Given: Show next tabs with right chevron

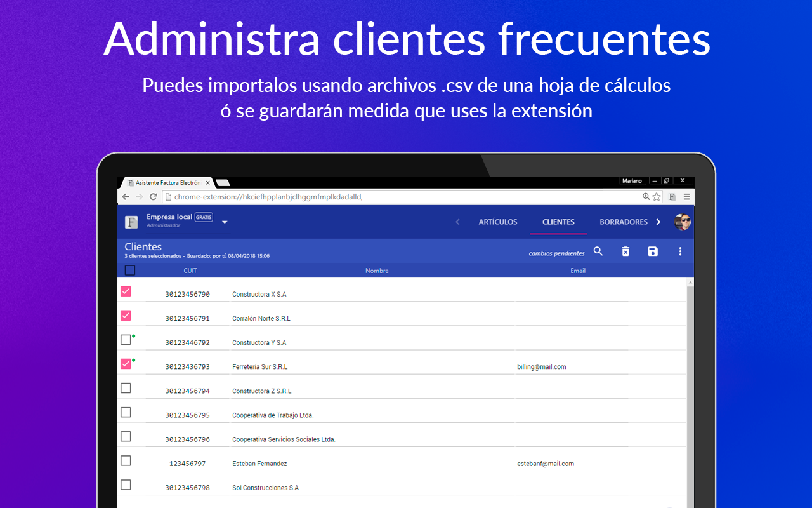Looking at the screenshot, I should tap(658, 222).
